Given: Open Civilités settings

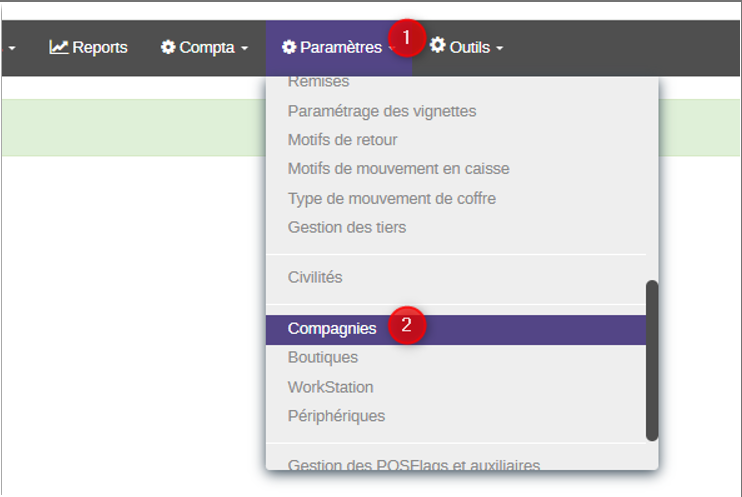Looking at the screenshot, I should [456, 277].
